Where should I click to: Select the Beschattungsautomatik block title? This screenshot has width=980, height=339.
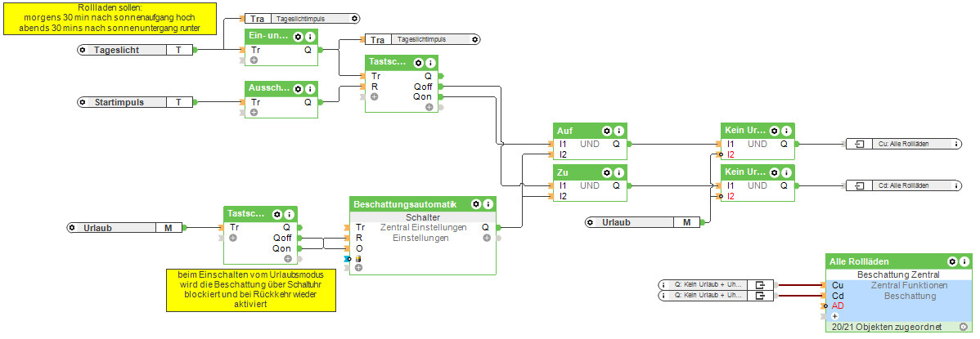(404, 204)
